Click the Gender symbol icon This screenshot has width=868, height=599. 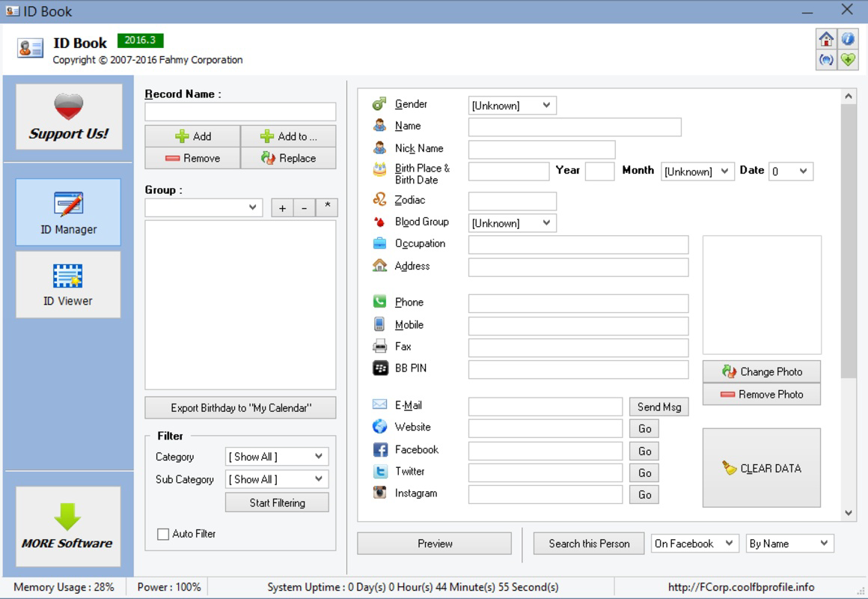(x=379, y=104)
